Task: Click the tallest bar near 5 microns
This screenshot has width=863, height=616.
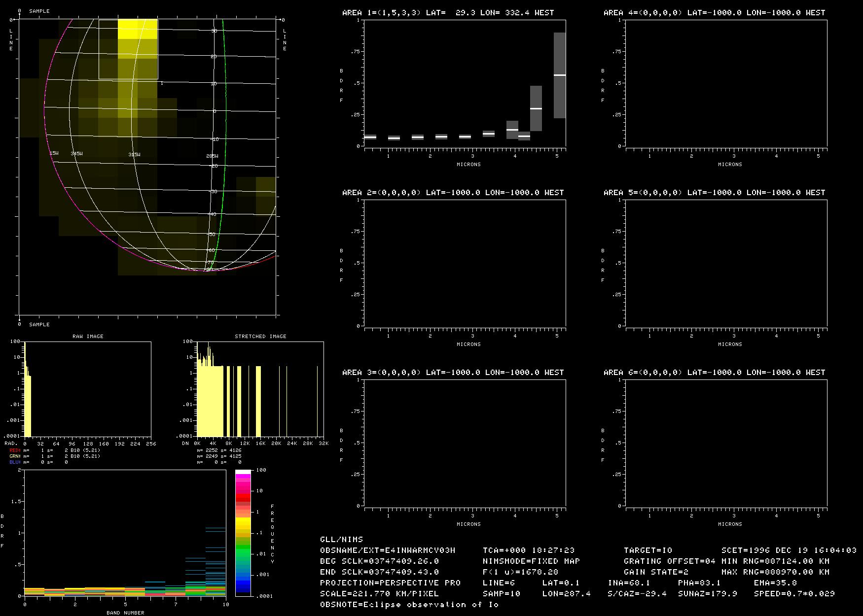Action: click(x=559, y=75)
